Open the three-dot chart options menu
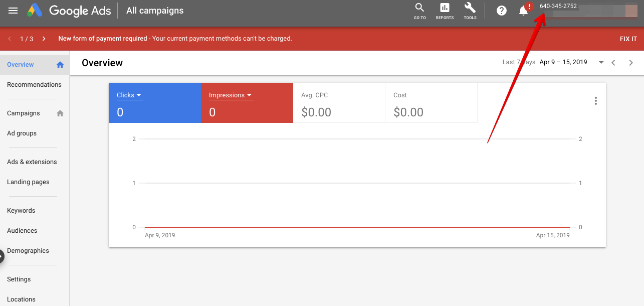The image size is (644, 306). pyautogui.click(x=596, y=101)
